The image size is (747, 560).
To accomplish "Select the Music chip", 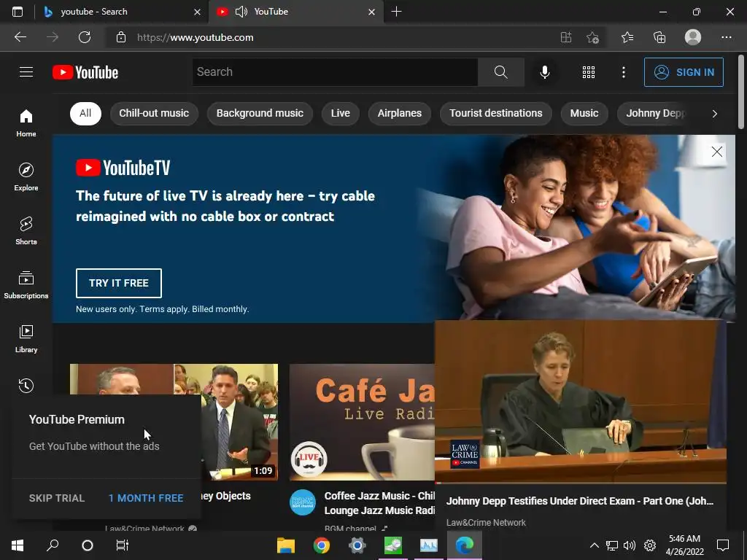I will click(584, 113).
